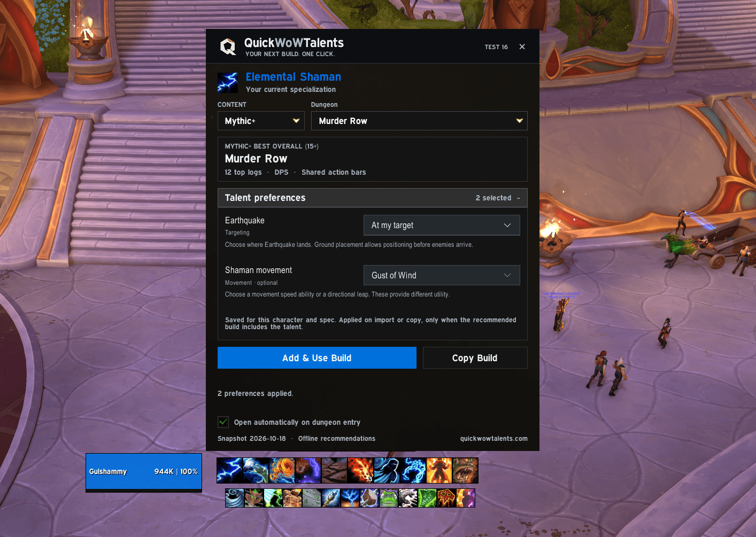Viewport: 756px width, 537px height.
Task: Click the green frog Hex icon
Action: [389, 498]
